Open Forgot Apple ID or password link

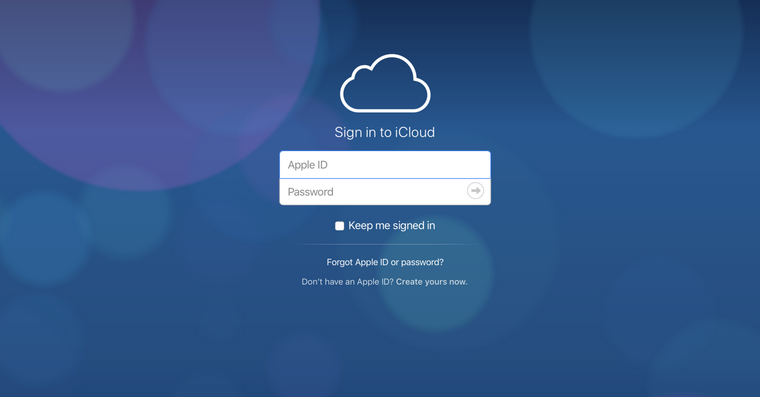(x=385, y=262)
